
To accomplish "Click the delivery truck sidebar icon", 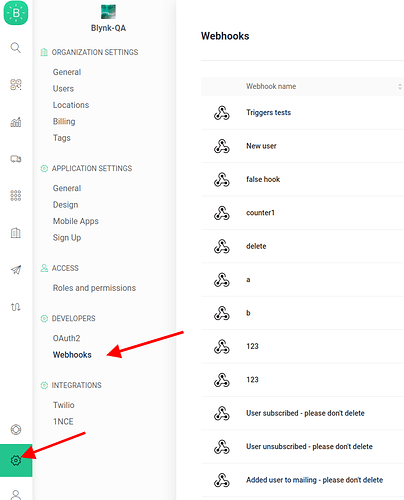I will pyautogui.click(x=15, y=159).
